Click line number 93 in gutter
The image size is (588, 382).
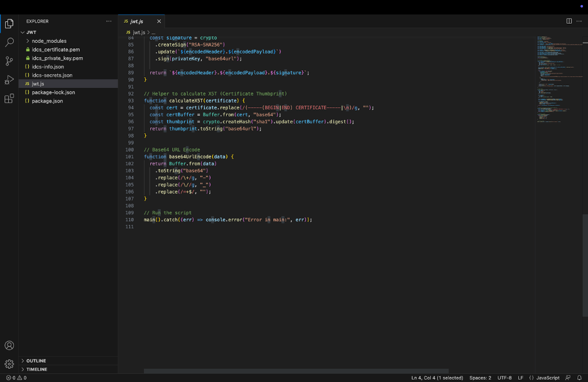click(x=131, y=101)
